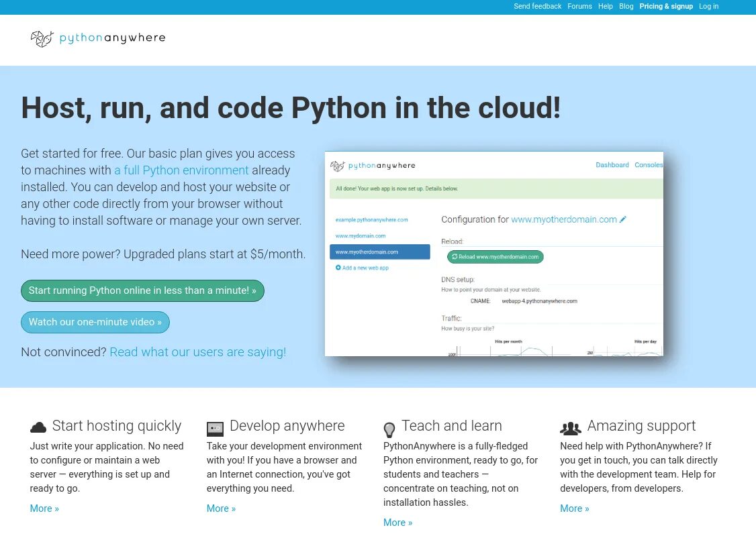Visit the Blog link

point(626,6)
